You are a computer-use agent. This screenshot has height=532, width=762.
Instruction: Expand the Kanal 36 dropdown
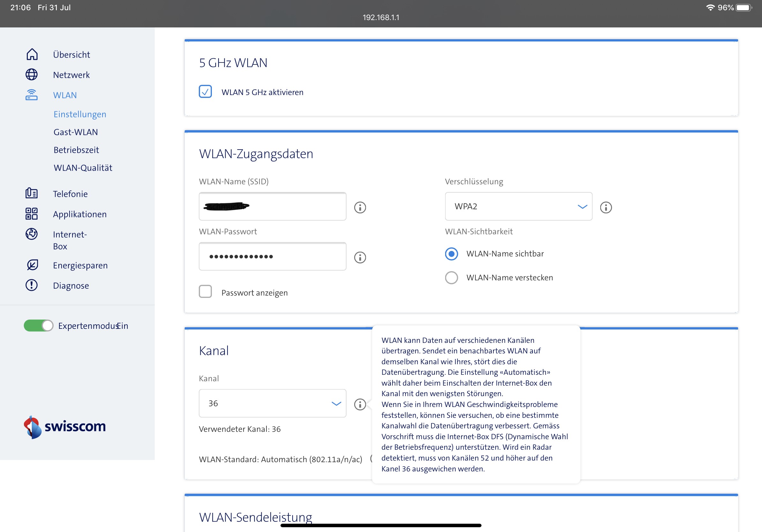point(272,403)
